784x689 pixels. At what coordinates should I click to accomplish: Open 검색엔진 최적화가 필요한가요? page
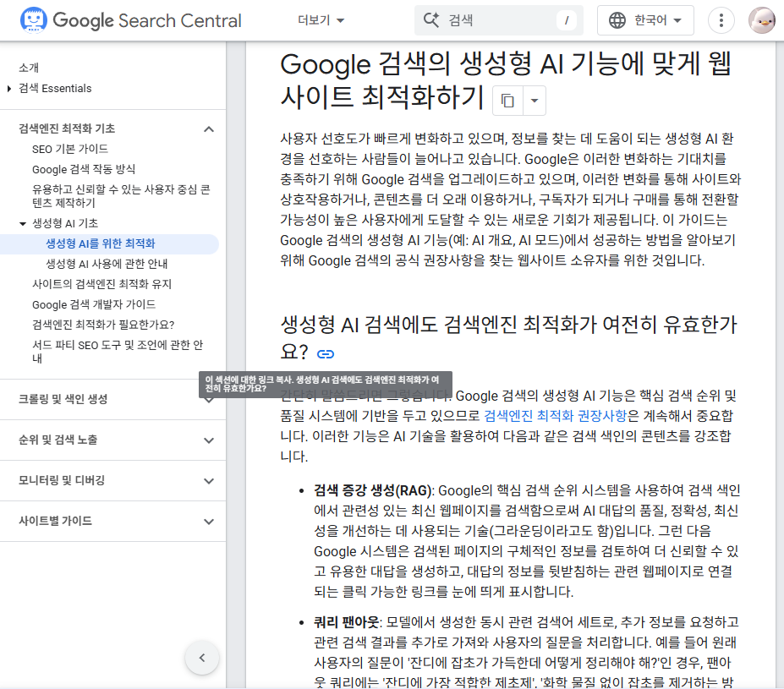(103, 325)
